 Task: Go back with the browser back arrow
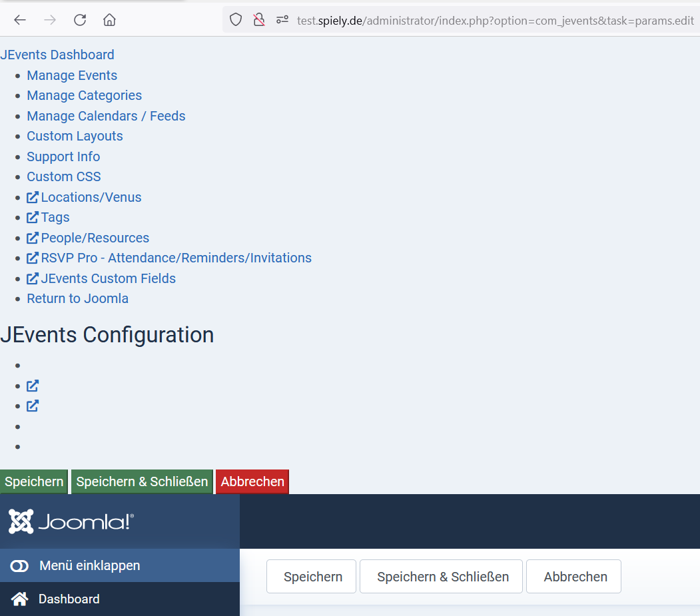click(20, 20)
